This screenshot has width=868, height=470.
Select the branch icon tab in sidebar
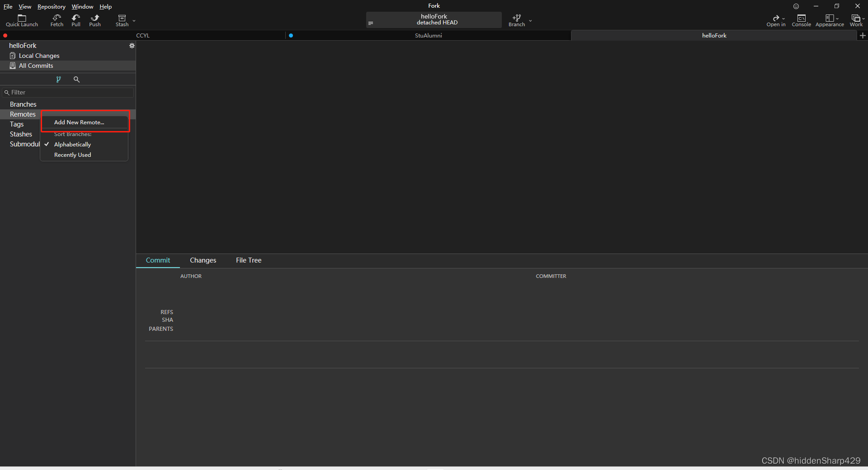(58, 80)
